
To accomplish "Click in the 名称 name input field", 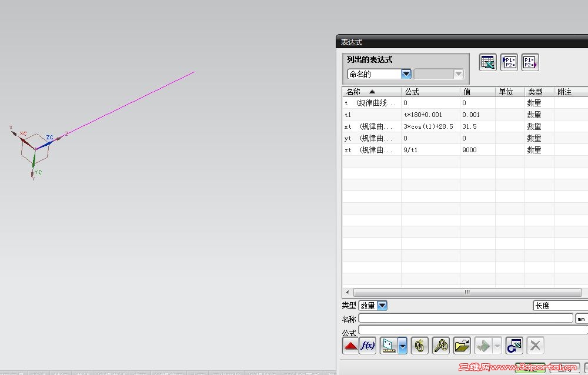I will [466, 318].
